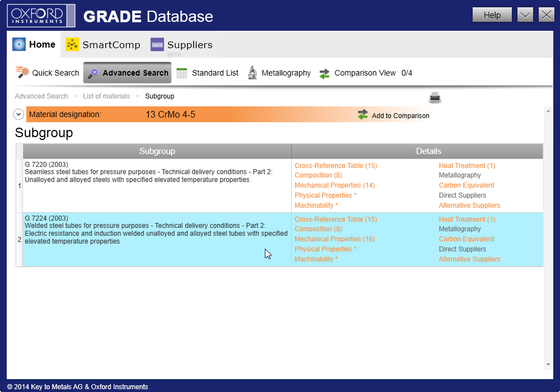Open the Metallography section
Screen dimensions: 560x392
coord(279,73)
